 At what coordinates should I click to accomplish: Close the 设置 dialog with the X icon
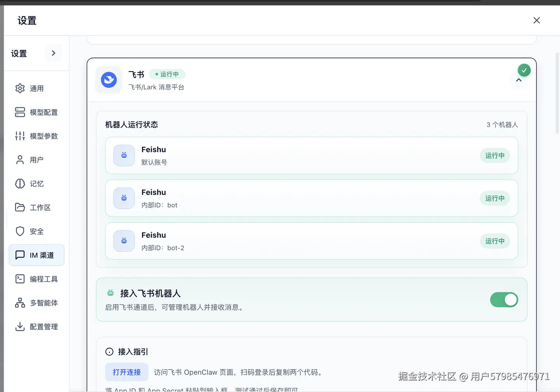tap(537, 20)
